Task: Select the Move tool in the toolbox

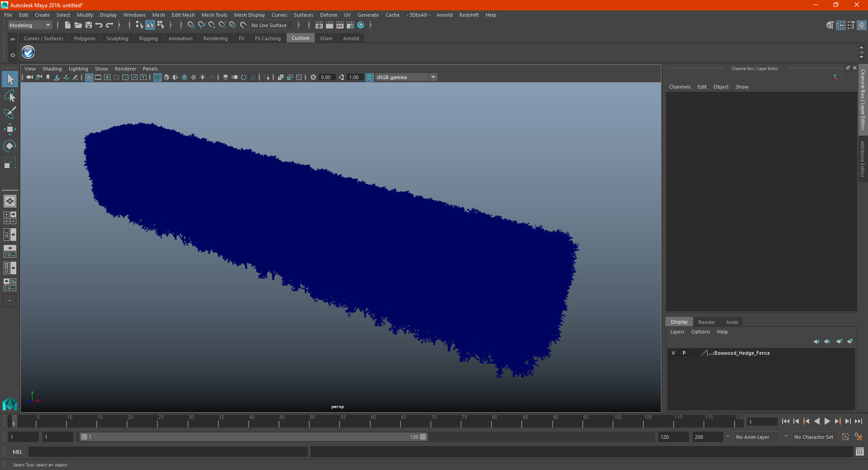Action: pos(9,129)
